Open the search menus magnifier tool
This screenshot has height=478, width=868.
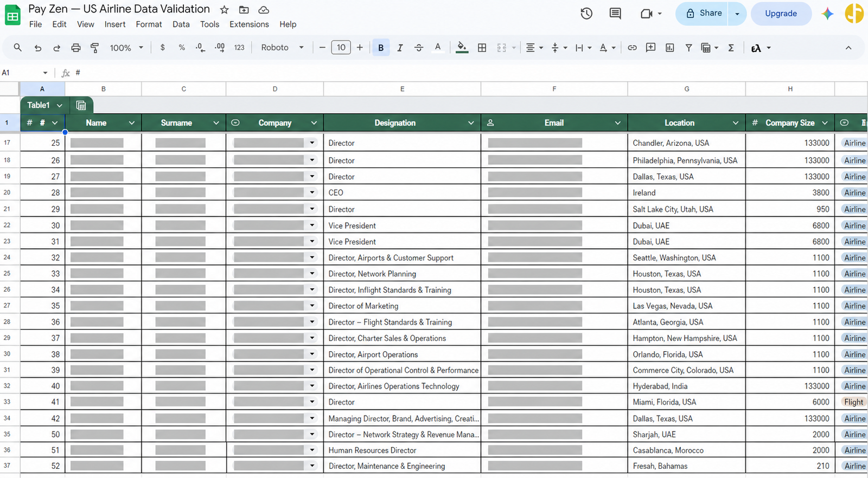click(x=18, y=48)
